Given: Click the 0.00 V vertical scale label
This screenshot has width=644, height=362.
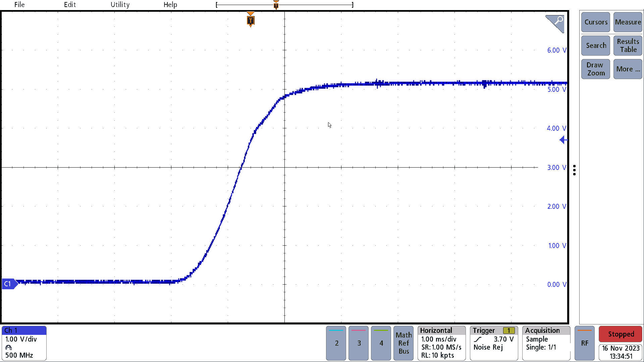Looking at the screenshot, I should click(x=556, y=285).
